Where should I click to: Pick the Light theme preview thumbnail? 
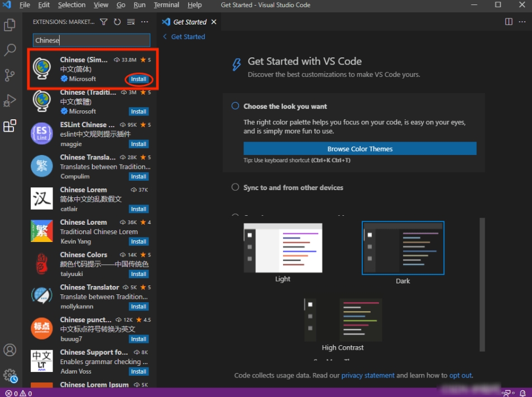(x=283, y=248)
